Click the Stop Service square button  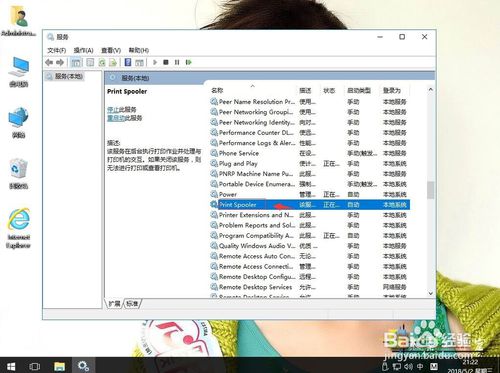[x=166, y=62]
